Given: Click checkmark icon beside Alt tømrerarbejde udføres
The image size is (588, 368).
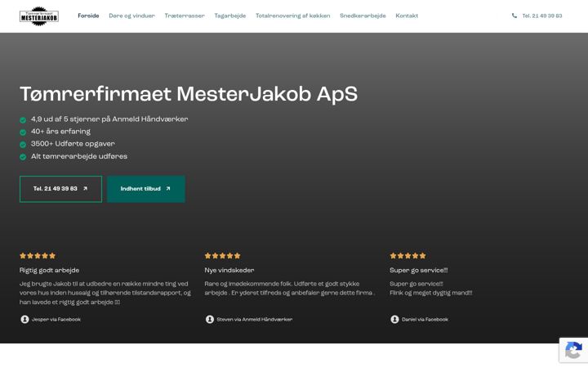Looking at the screenshot, I should (x=23, y=157).
